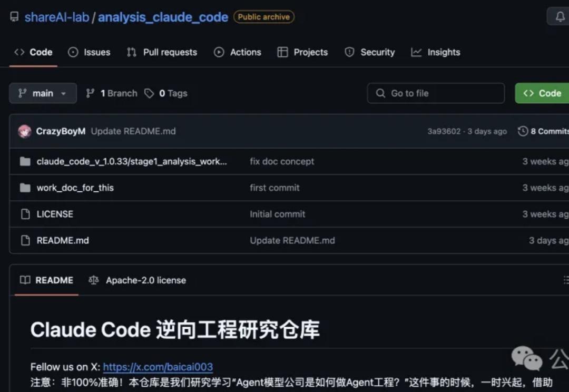Switch to the Insights tab

[x=436, y=52]
